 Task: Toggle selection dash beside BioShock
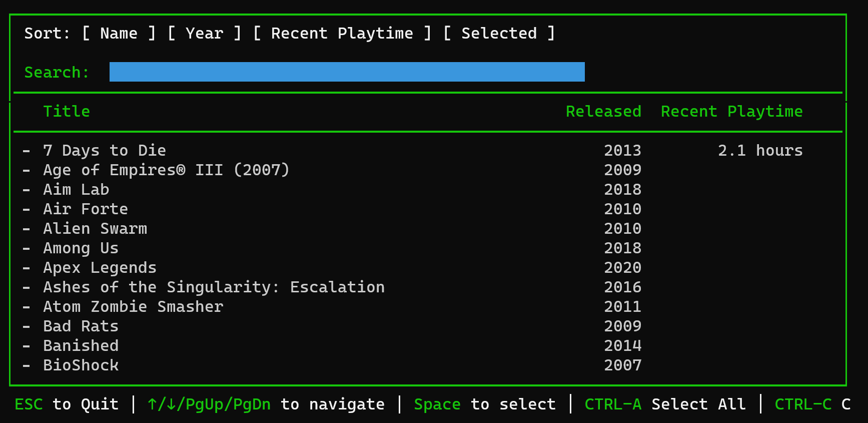pyautogui.click(x=27, y=365)
